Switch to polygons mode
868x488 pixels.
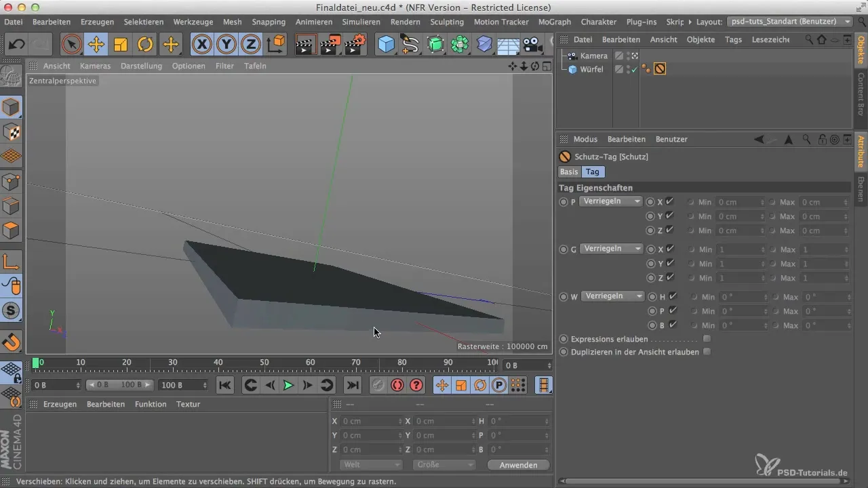(12, 231)
